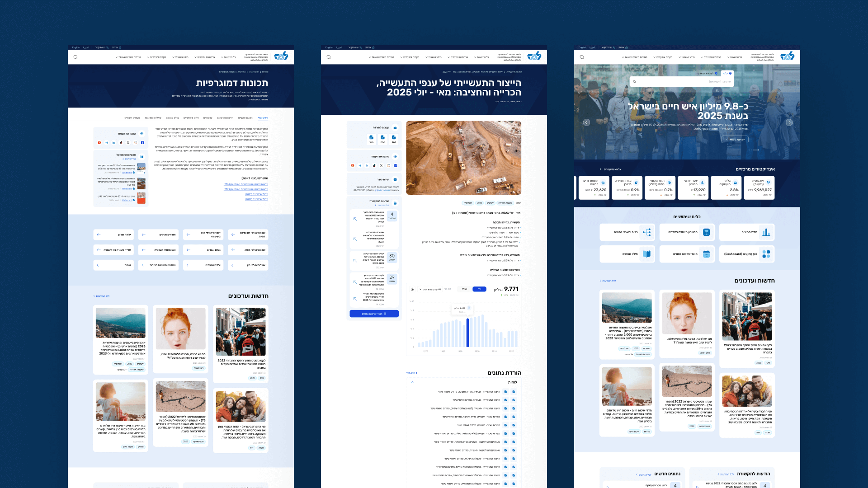Share demographics page via X icon
Image resolution: width=868 pixels, height=488 pixels.
point(128,142)
